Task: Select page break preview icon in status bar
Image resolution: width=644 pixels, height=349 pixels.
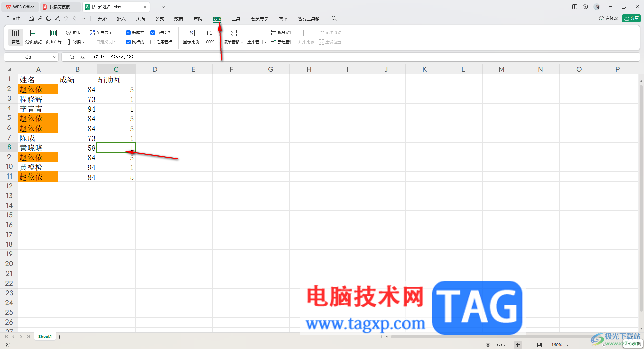Action: [x=539, y=345]
